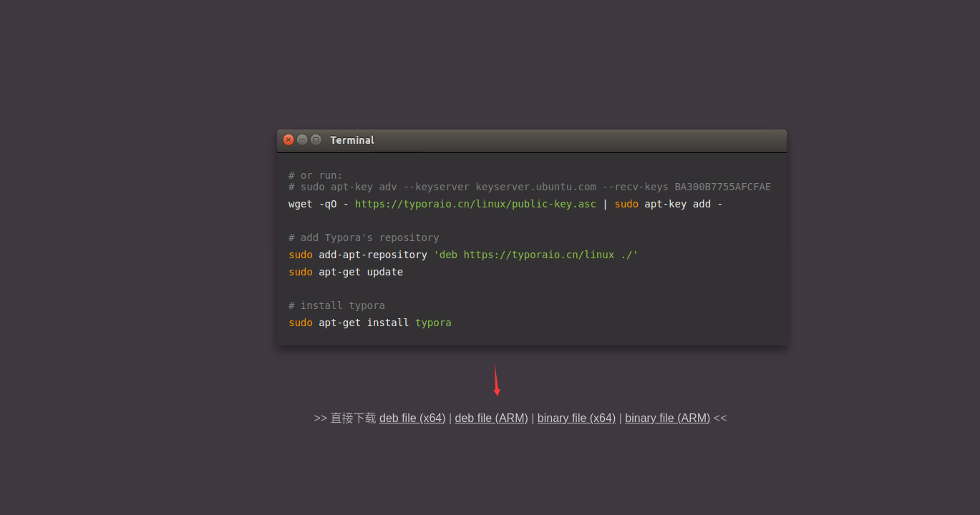Viewport: 980px width, 515px height.
Task: Click the Terminal window title text
Action: pos(352,140)
